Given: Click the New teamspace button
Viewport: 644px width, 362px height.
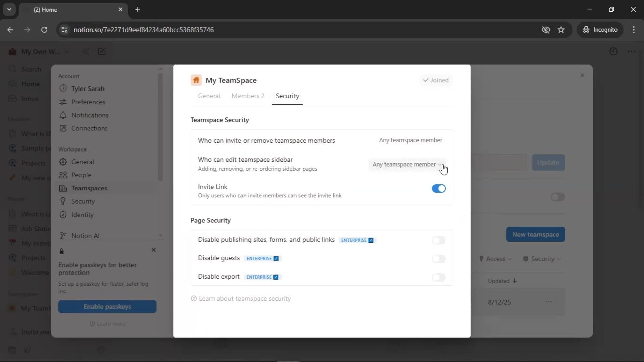Looking at the screenshot, I should pyautogui.click(x=535, y=235).
